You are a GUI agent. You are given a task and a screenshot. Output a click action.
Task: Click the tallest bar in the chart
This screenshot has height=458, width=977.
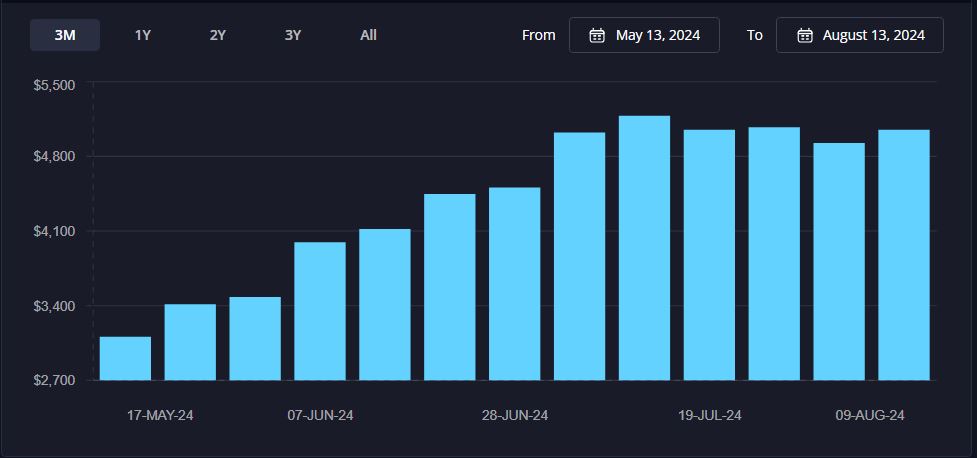point(644,248)
